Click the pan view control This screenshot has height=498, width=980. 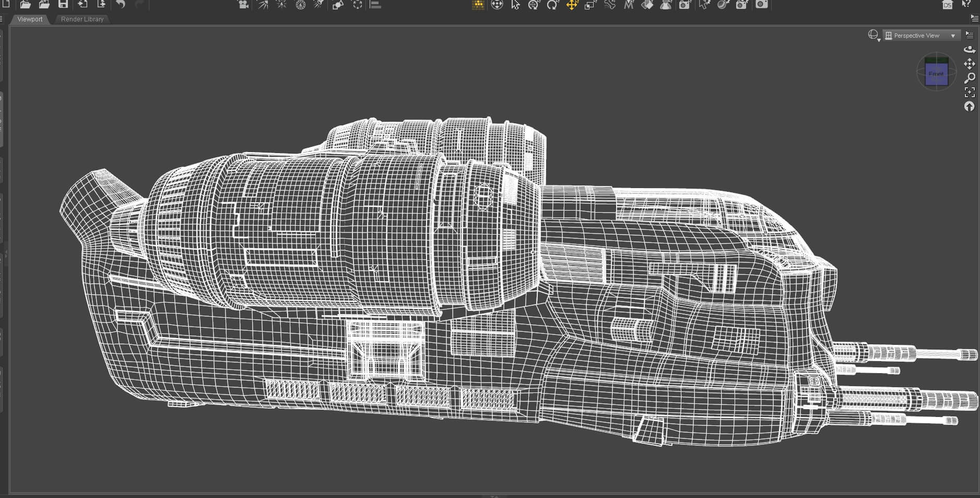[x=970, y=64]
